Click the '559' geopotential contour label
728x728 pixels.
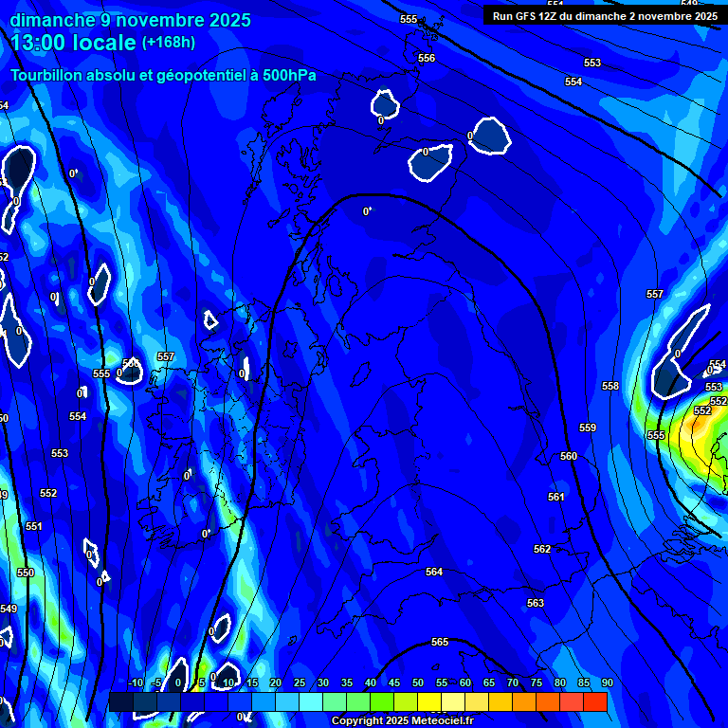pyautogui.click(x=588, y=428)
